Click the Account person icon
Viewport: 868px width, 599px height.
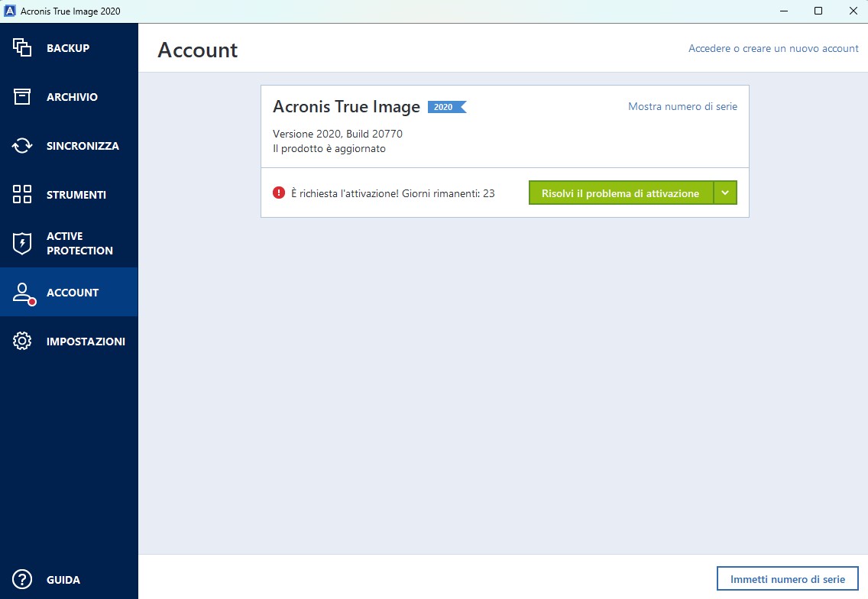(24, 293)
